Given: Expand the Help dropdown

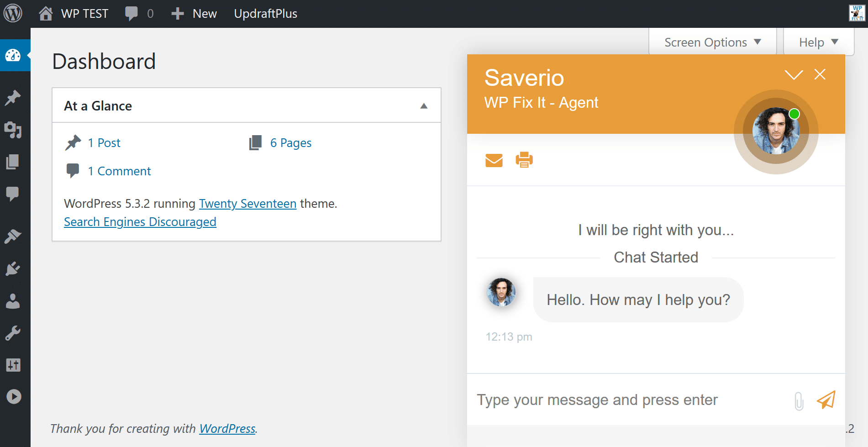Looking at the screenshot, I should click(x=819, y=42).
